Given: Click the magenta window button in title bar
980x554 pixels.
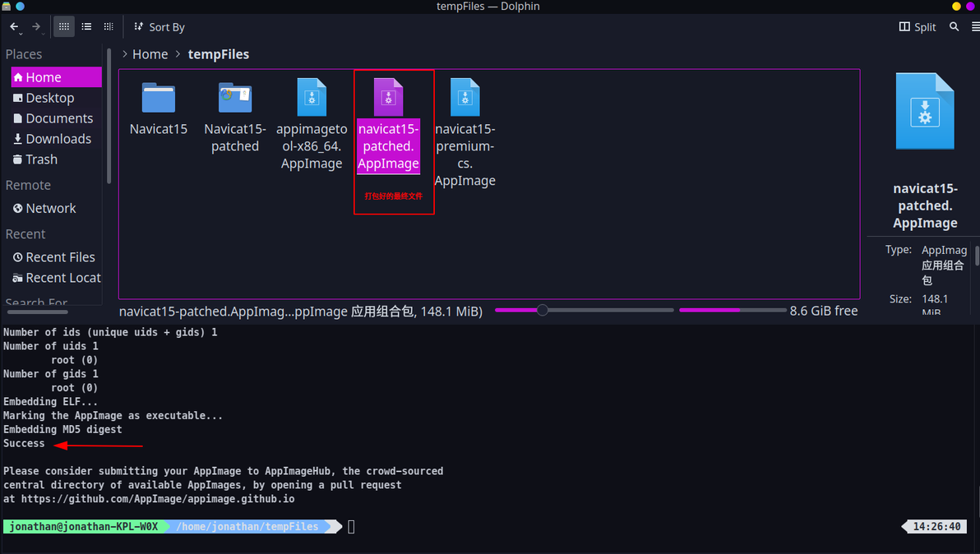Looking at the screenshot, I should [x=971, y=7].
